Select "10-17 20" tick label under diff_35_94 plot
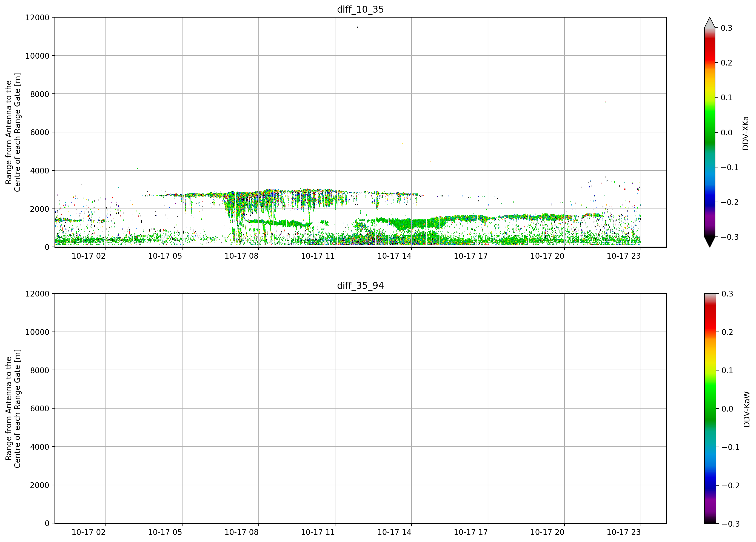This screenshot has height=542, width=756. (547, 532)
